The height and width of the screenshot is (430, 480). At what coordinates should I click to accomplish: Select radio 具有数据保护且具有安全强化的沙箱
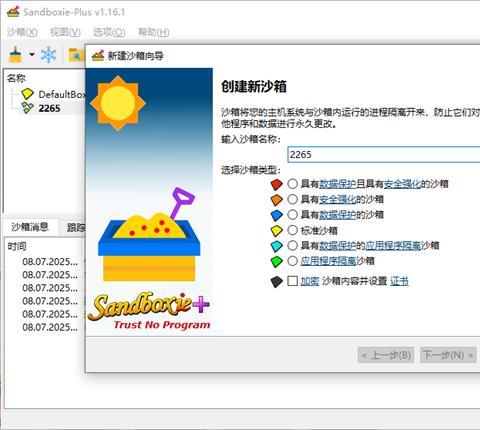pyautogui.click(x=292, y=184)
